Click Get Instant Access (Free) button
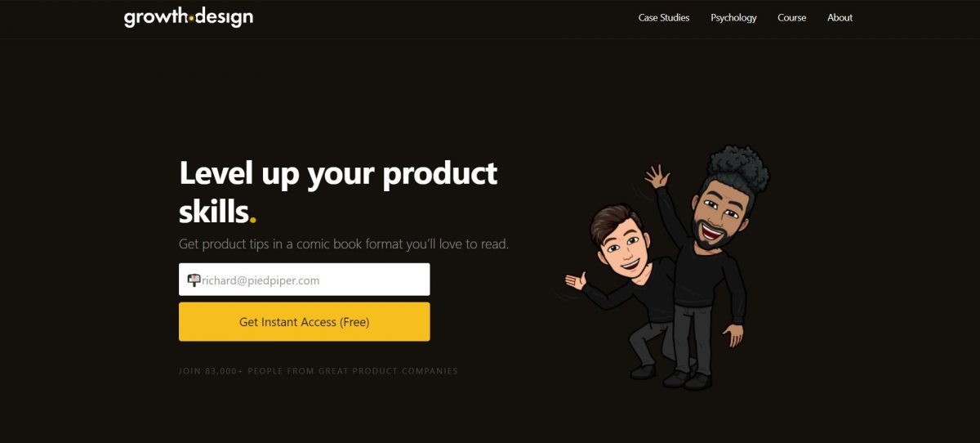This screenshot has width=980, height=443. click(305, 322)
